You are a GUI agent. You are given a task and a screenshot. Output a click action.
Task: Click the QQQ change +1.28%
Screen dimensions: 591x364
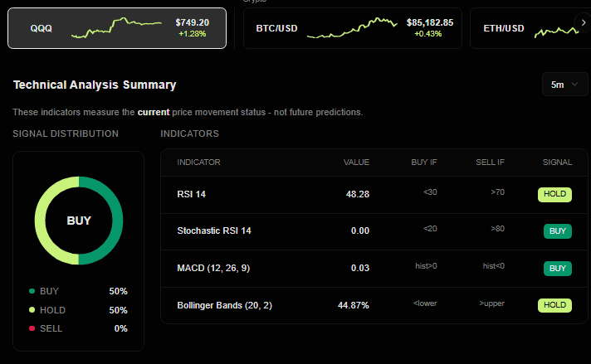pos(193,34)
